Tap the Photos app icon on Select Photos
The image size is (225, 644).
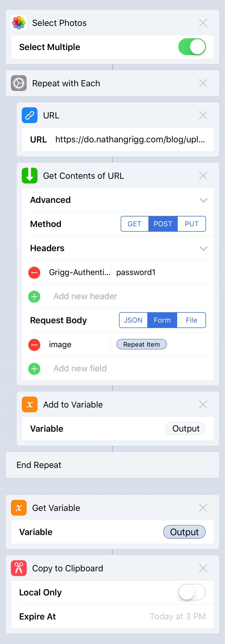click(19, 23)
